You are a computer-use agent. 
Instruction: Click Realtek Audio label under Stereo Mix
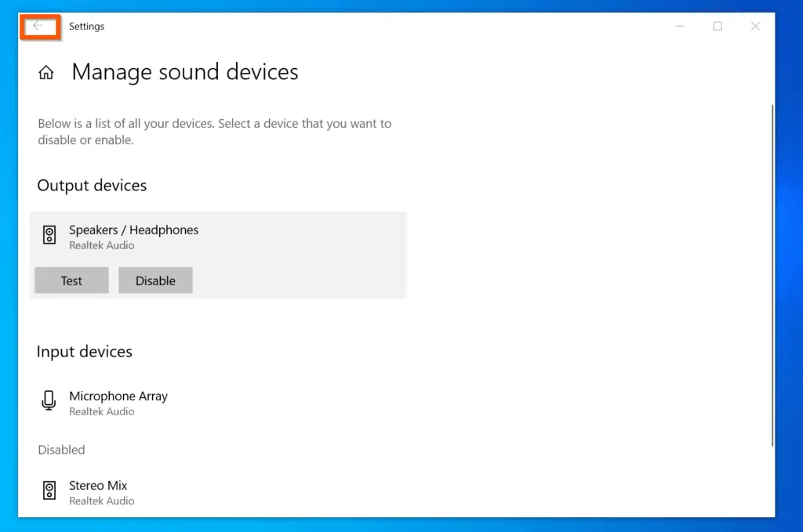102,501
